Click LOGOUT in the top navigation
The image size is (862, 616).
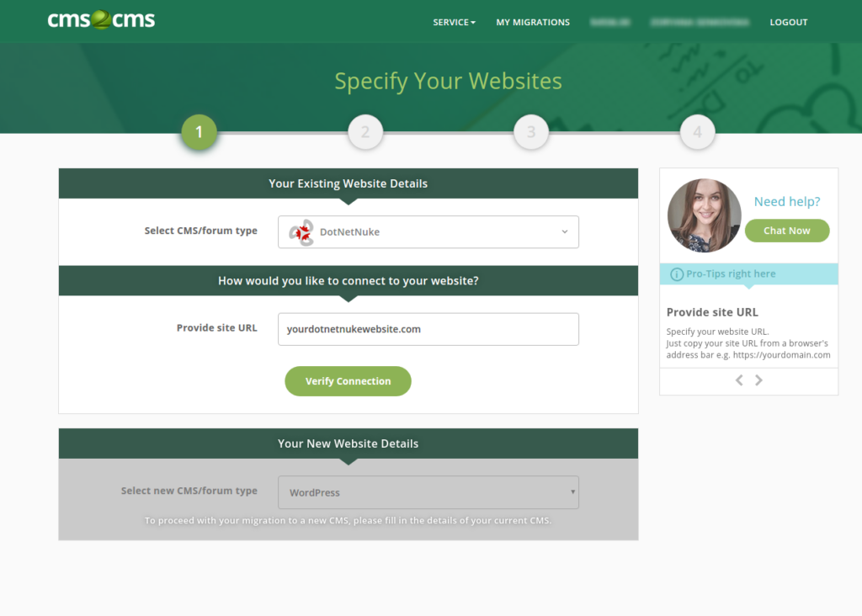point(788,23)
